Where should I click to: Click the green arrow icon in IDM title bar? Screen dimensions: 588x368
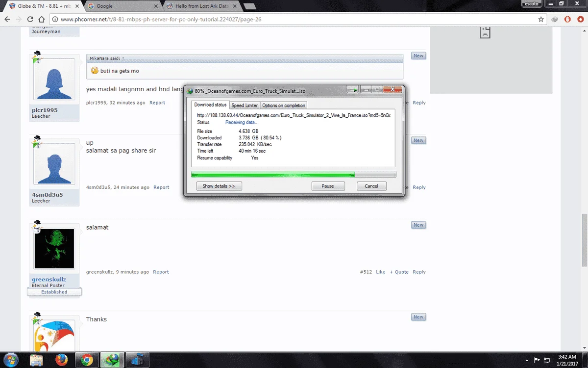353,90
